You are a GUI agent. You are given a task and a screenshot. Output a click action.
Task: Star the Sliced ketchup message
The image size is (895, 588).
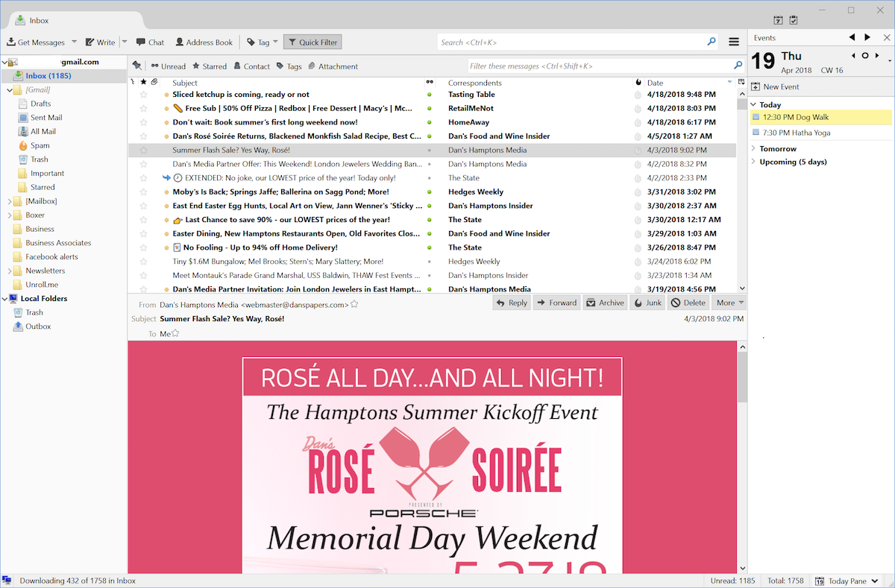tap(144, 95)
